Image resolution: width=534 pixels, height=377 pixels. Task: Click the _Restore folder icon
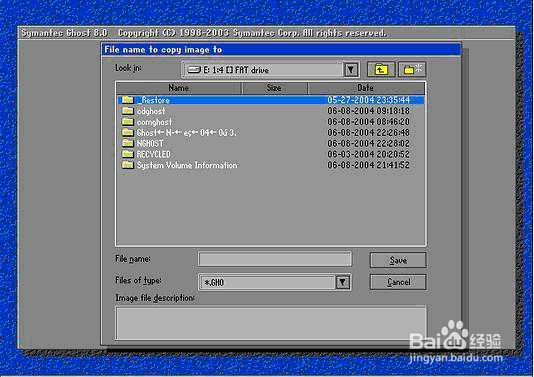[128, 100]
